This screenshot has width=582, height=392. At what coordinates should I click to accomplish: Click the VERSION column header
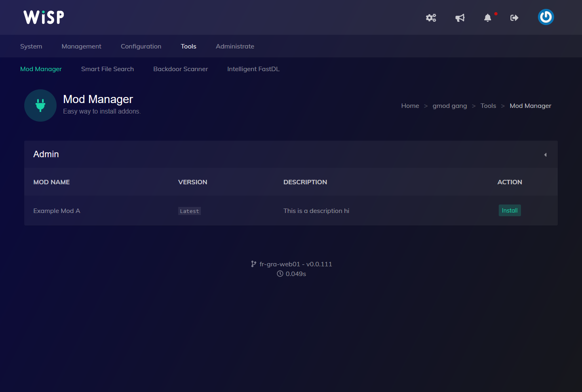click(193, 182)
